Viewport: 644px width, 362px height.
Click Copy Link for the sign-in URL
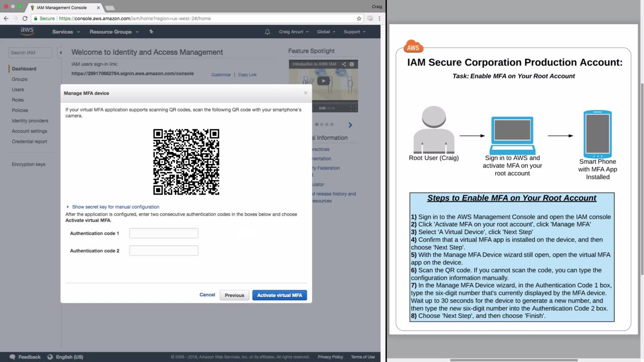[x=247, y=75]
